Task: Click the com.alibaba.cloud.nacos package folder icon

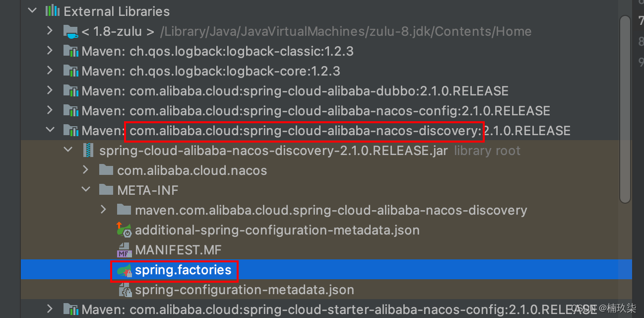Action: 106,170
